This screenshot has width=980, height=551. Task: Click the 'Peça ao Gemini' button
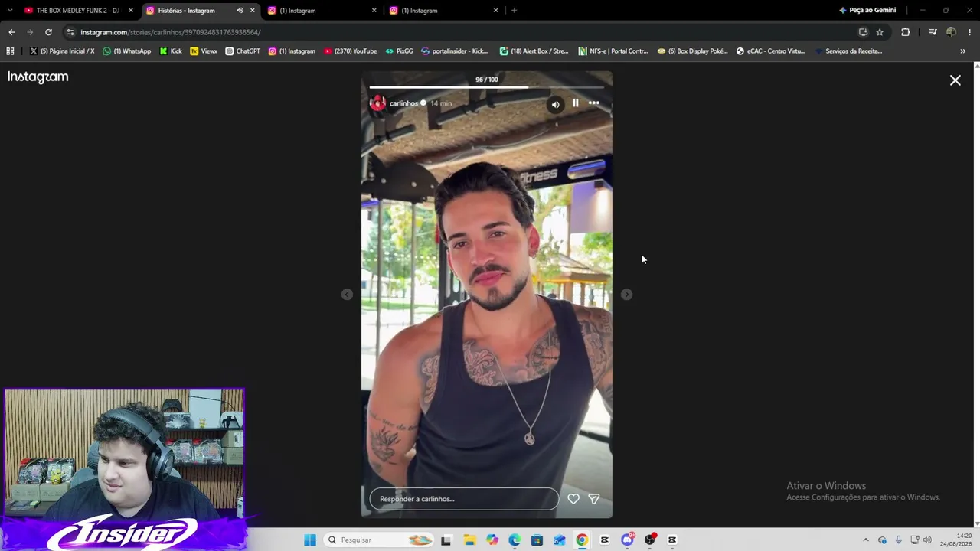point(867,11)
